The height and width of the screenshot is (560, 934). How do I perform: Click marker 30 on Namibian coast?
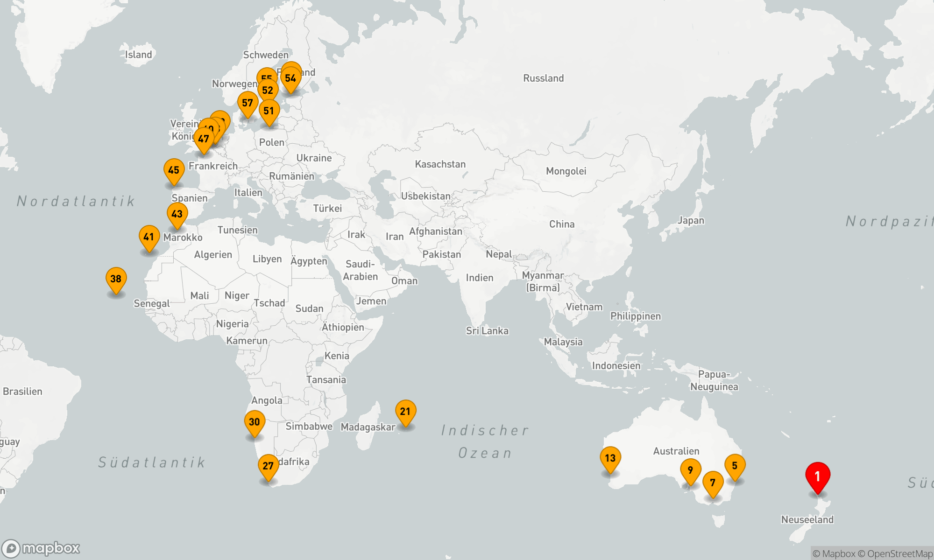[255, 422]
